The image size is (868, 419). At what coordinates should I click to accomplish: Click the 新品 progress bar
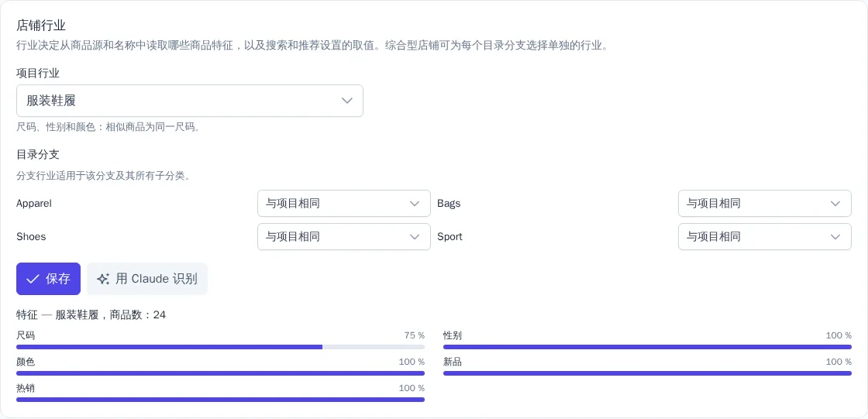[x=647, y=373]
